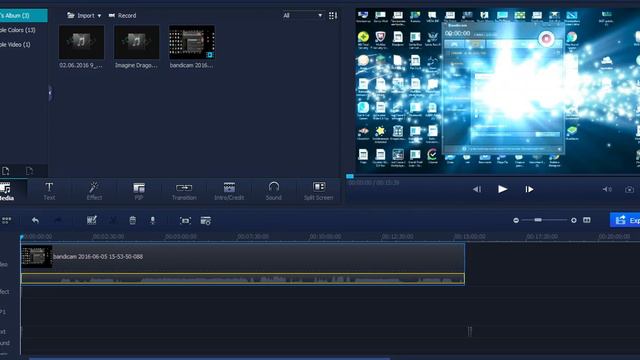640x360 pixels.
Task: Click the add new folder icon below album list
Action: point(6,171)
